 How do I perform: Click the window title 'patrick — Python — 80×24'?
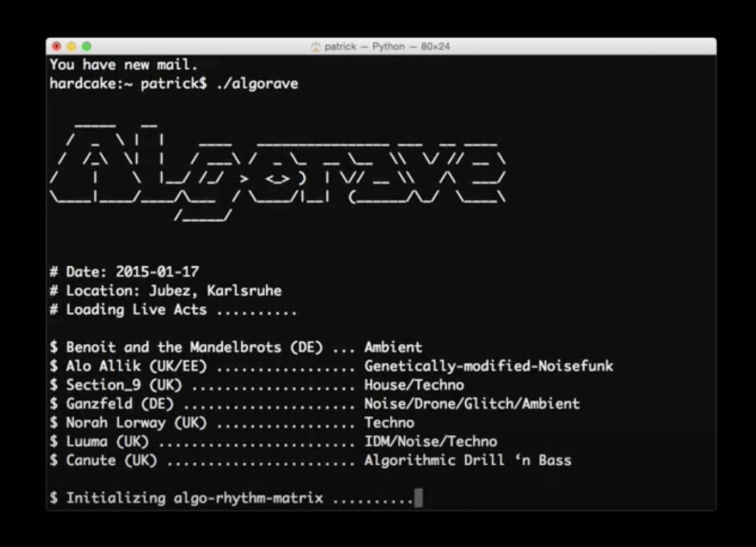pos(387,46)
